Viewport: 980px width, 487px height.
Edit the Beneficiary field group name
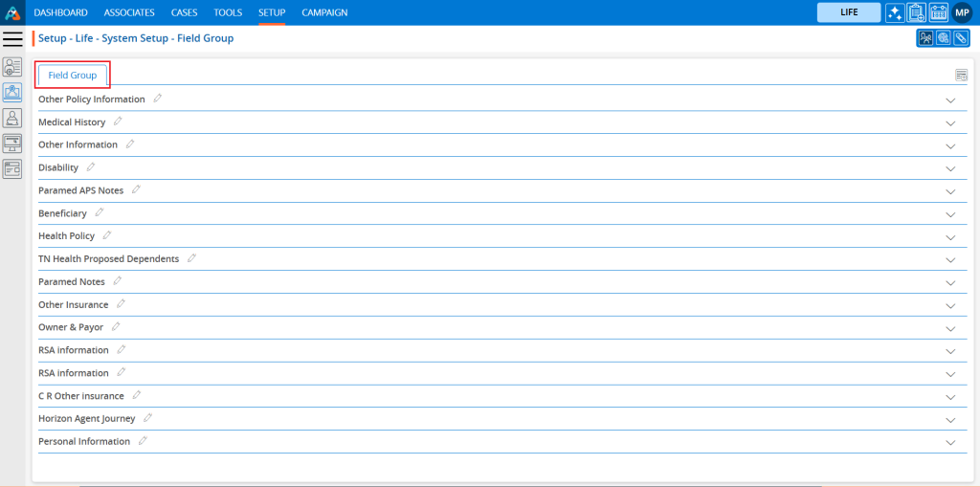(x=100, y=212)
